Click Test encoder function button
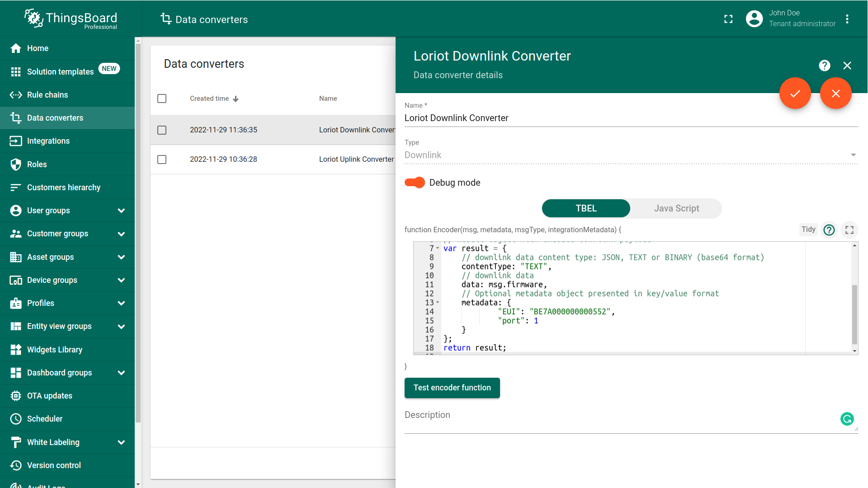868x488 pixels. [452, 388]
